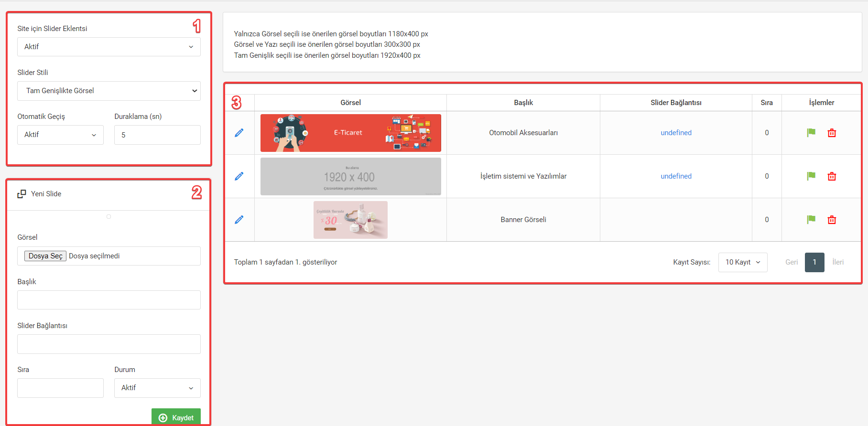Toggle green flag for İşletim sistemi ve Yazılımlar
The image size is (868, 426).
[x=811, y=176]
